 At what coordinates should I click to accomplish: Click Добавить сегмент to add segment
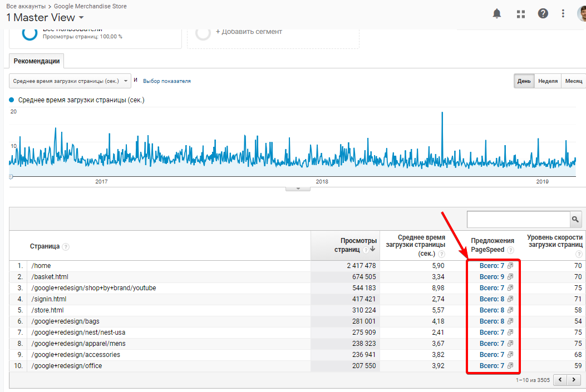click(x=249, y=32)
